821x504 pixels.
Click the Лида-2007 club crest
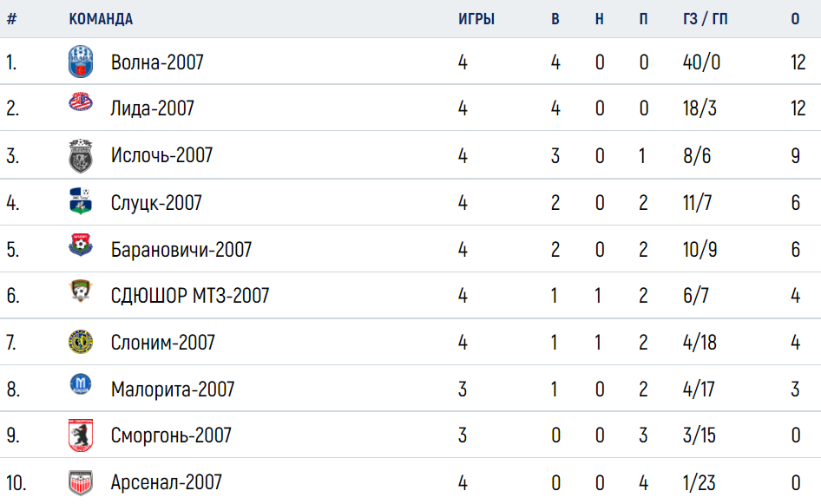tap(81, 102)
